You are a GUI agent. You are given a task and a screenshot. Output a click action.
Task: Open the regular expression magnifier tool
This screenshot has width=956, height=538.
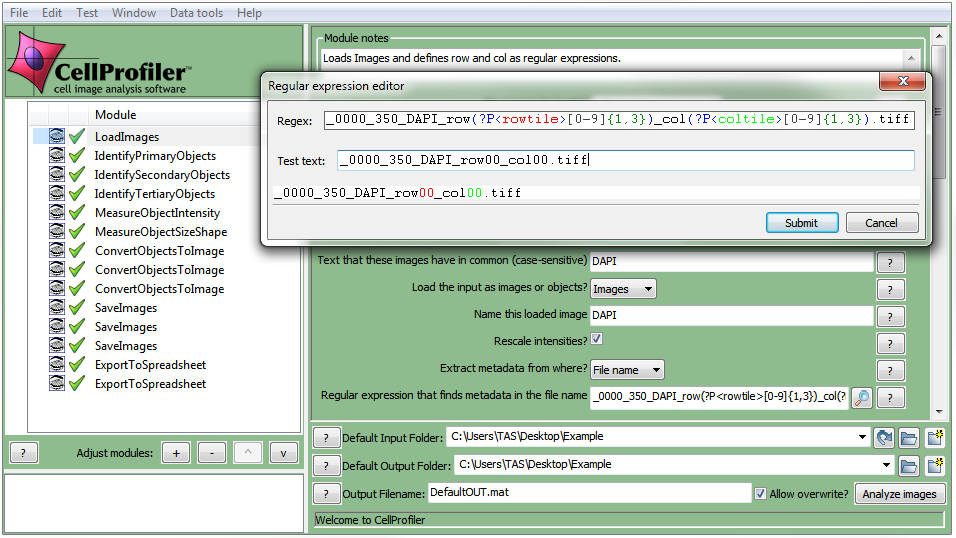(x=861, y=397)
